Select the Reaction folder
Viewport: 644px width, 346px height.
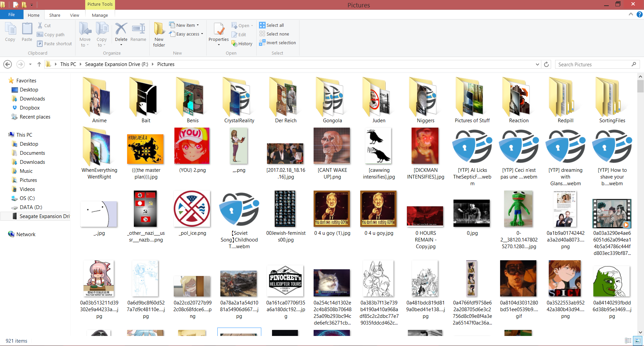click(x=519, y=100)
